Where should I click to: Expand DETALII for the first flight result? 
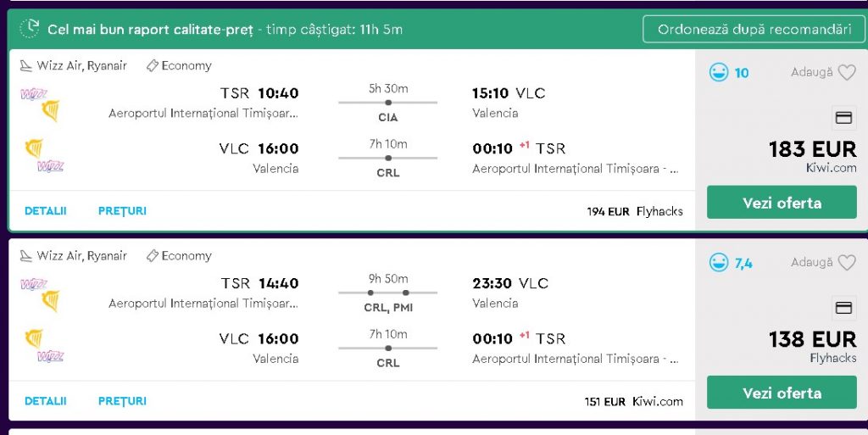coord(46,211)
